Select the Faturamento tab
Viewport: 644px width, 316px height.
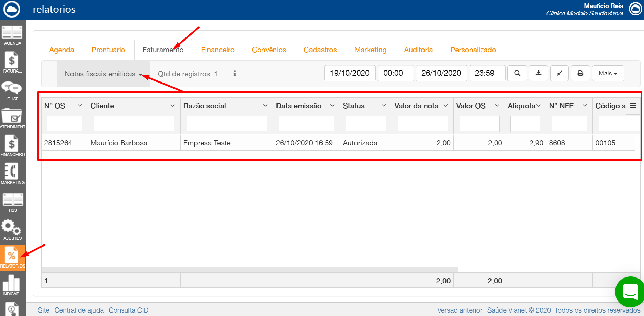click(163, 50)
